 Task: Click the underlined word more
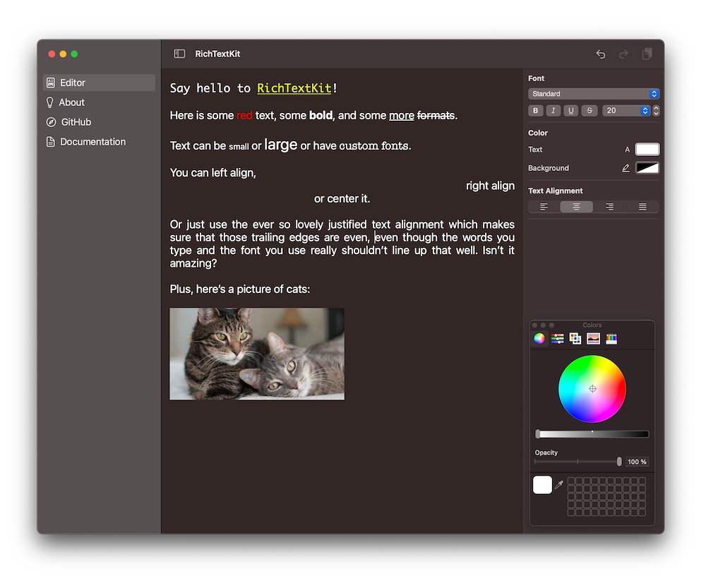coord(402,116)
